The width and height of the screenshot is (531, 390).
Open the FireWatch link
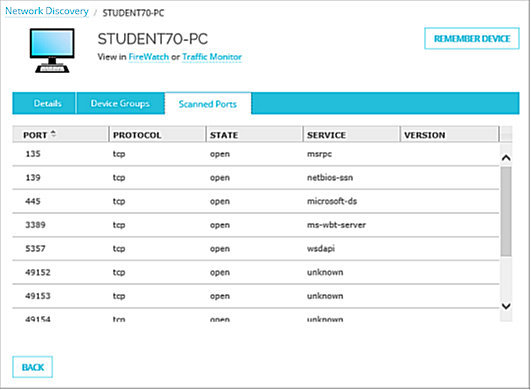tap(149, 57)
